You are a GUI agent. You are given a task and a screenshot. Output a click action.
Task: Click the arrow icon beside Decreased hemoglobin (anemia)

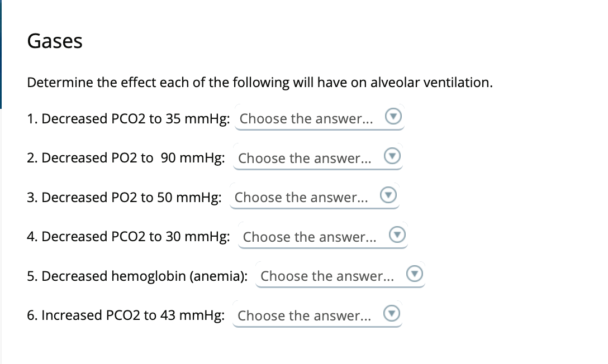(415, 274)
